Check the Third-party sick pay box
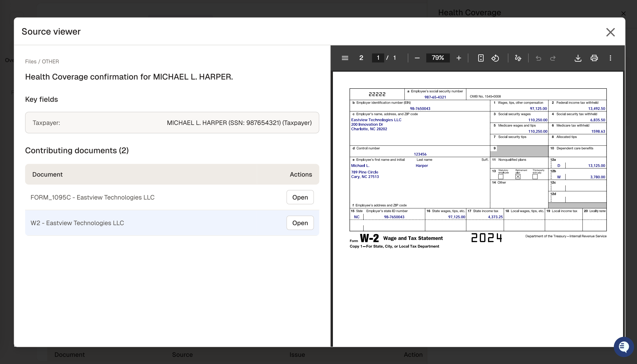 click(x=535, y=177)
